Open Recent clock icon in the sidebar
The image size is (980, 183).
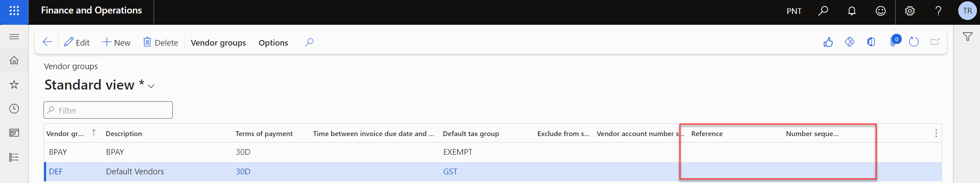point(14,109)
